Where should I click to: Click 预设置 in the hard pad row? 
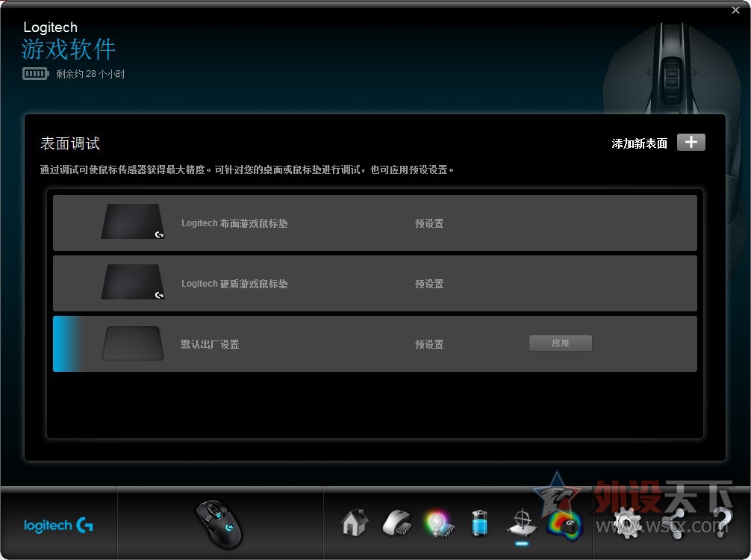pyautogui.click(x=429, y=284)
